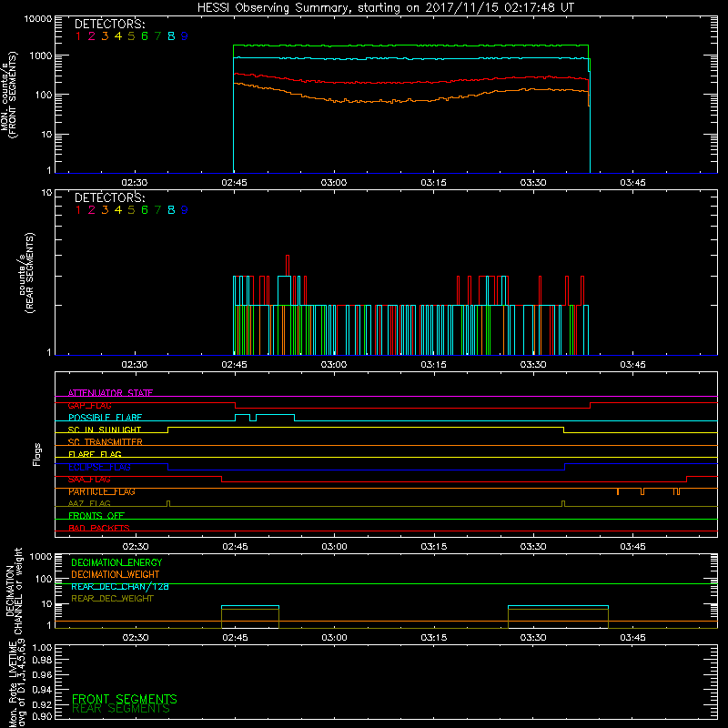Click the FLARE_FLAG label
The image size is (728, 728).
[x=95, y=454]
